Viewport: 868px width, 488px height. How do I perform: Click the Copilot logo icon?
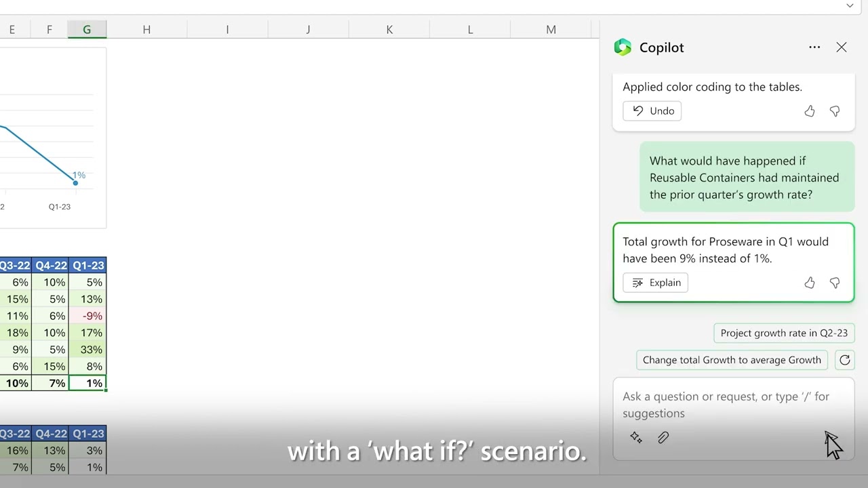coord(623,47)
